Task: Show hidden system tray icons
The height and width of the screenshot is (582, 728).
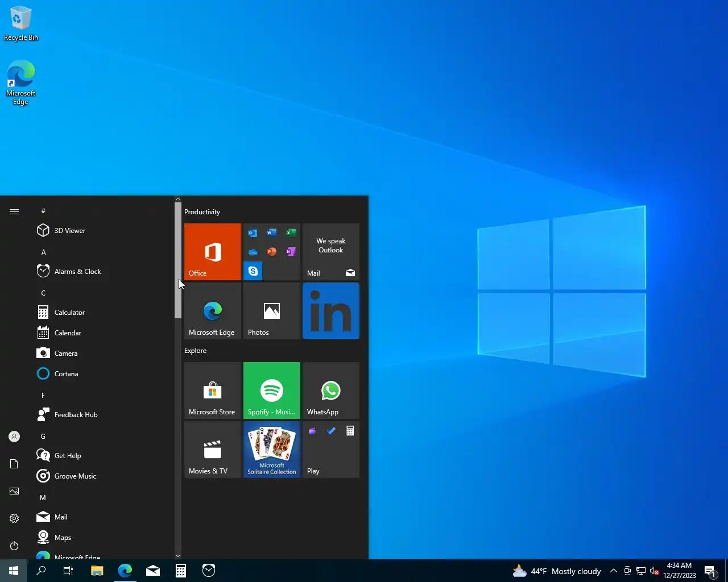Action: (x=614, y=571)
